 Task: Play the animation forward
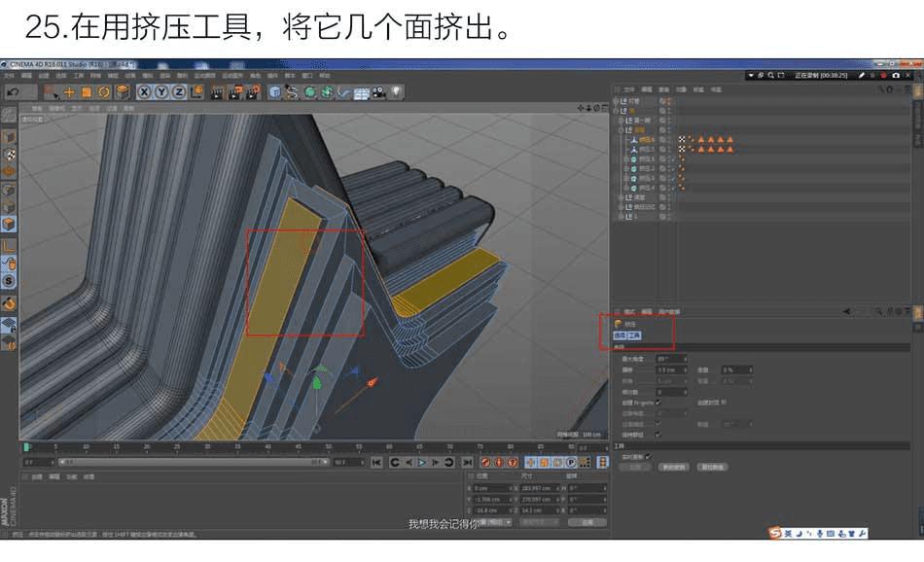(x=422, y=463)
